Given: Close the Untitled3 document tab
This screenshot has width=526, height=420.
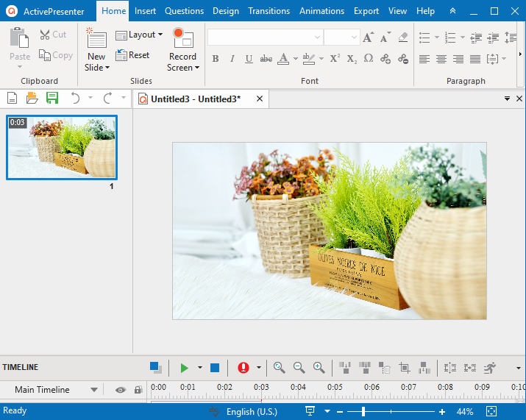Looking at the screenshot, I should coord(259,99).
